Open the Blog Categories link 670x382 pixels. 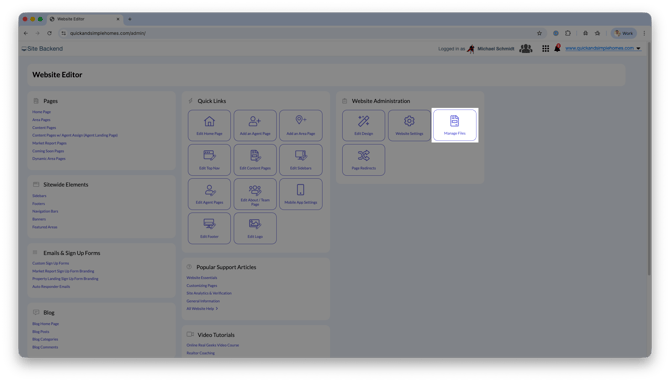pos(45,339)
